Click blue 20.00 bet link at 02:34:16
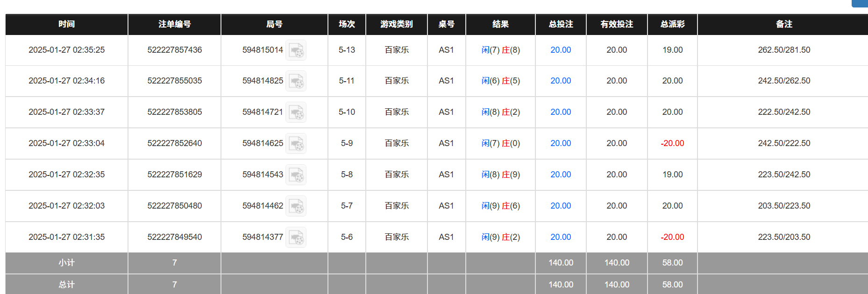This screenshot has height=294, width=868. click(x=561, y=81)
